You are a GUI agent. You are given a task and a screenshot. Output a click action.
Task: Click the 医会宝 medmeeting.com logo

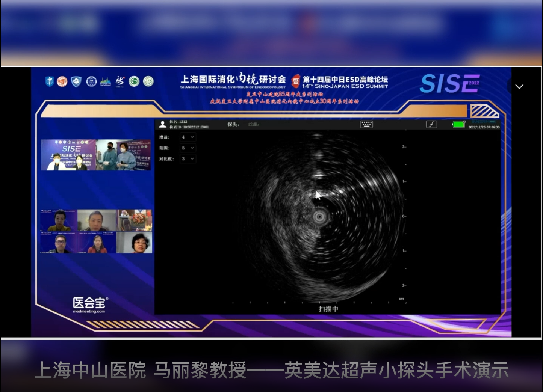click(x=90, y=305)
